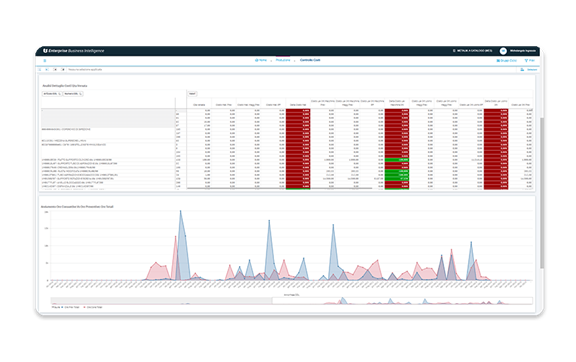The height and width of the screenshot is (362, 576).
Task: Click the button beside Filtri in header
Action: [507, 60]
